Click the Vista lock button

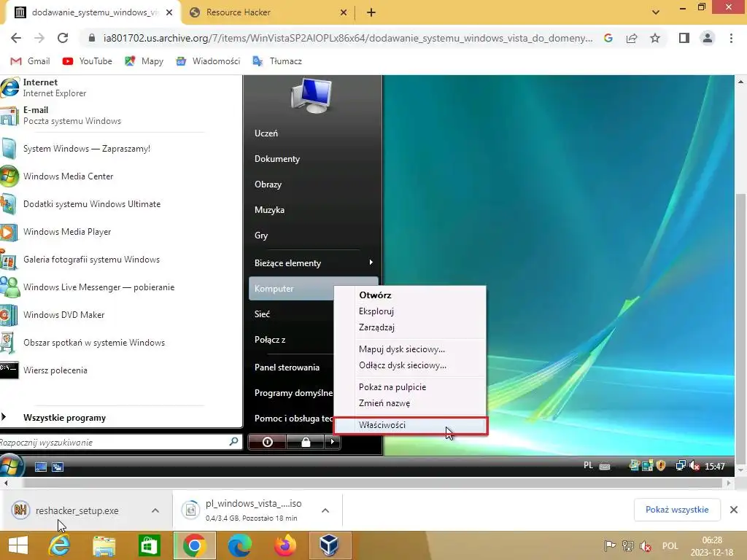306,442
